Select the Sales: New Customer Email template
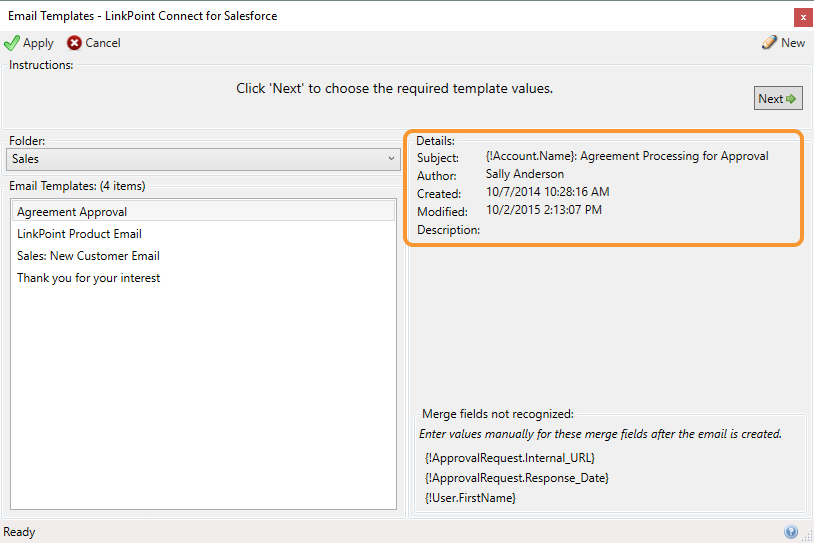Image resolution: width=814 pixels, height=543 pixels. [204, 256]
